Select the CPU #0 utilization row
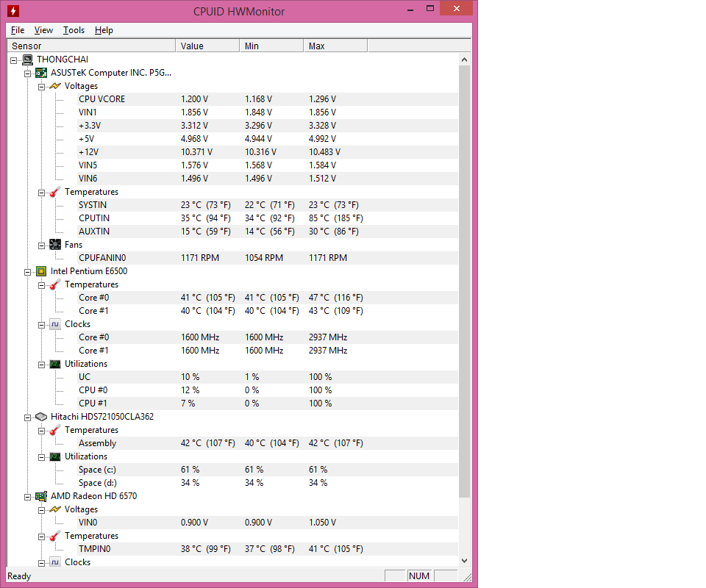This screenshot has height=588, width=706. 268,390
